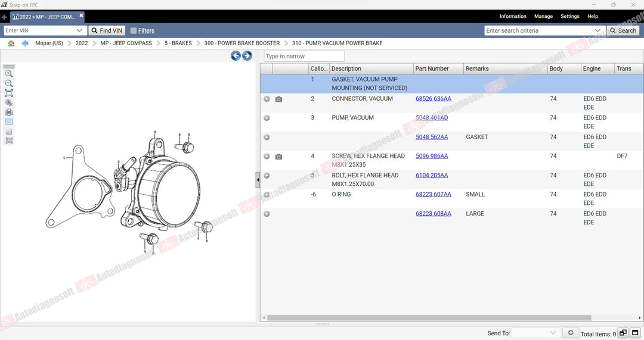Image resolution: width=644 pixels, height=340 pixels.
Task: Open a new tab with the plus icon
Action: click(4, 17)
